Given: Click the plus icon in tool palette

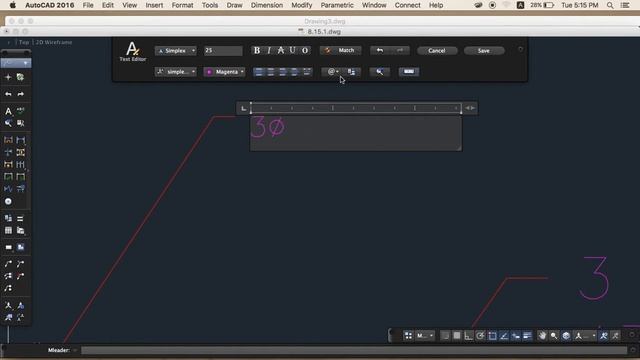Looking at the screenshot, I should (x=8, y=77).
